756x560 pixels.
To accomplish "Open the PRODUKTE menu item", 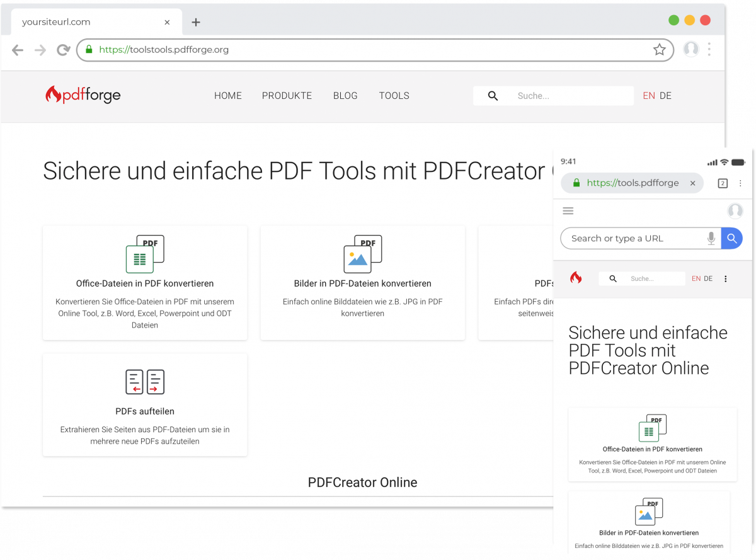I will point(287,96).
